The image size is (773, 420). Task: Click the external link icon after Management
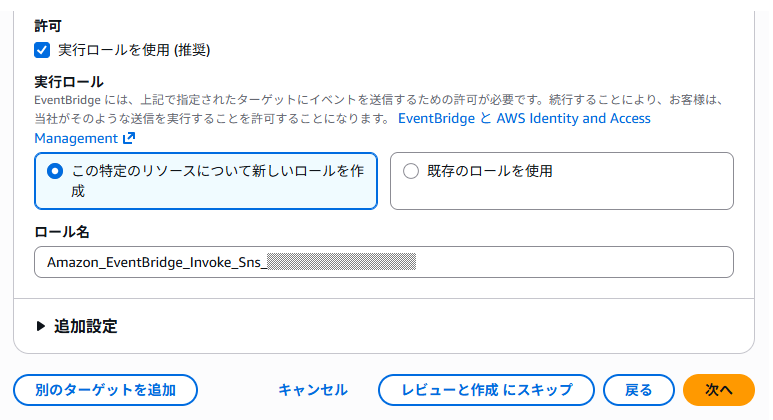pos(129,138)
